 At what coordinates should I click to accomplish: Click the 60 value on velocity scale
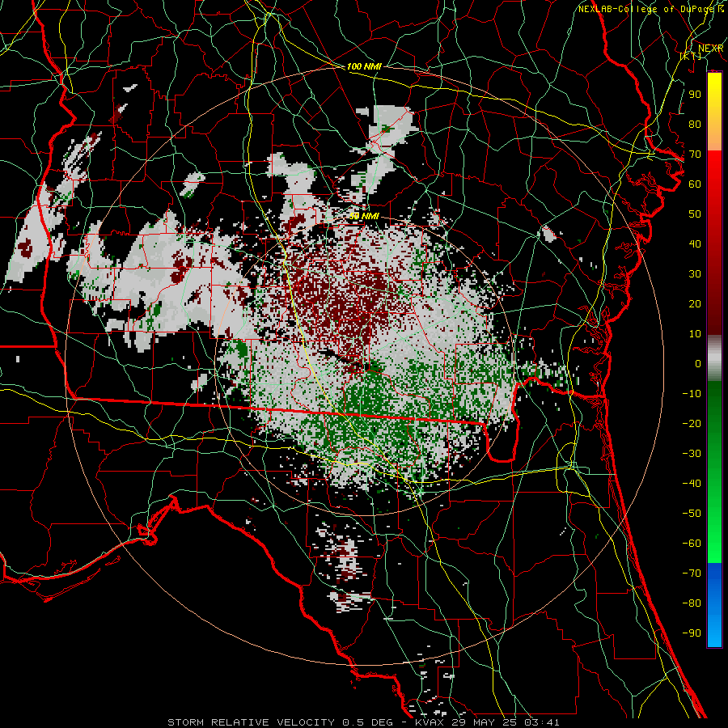[x=695, y=184]
